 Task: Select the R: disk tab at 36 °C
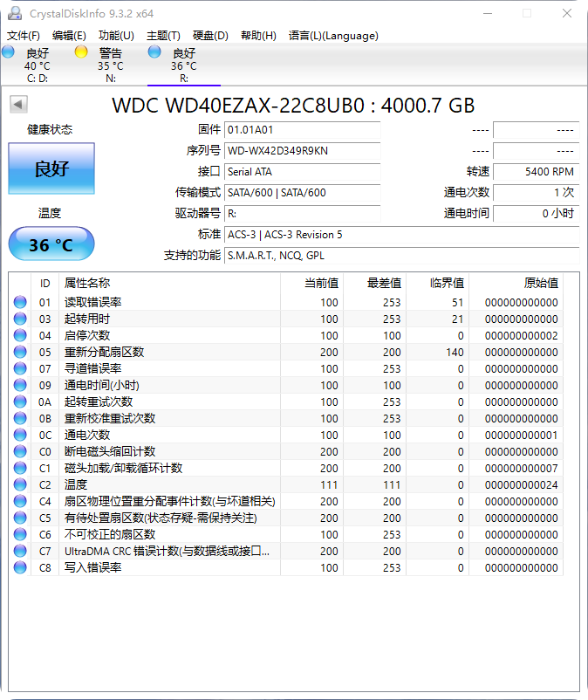(x=184, y=65)
